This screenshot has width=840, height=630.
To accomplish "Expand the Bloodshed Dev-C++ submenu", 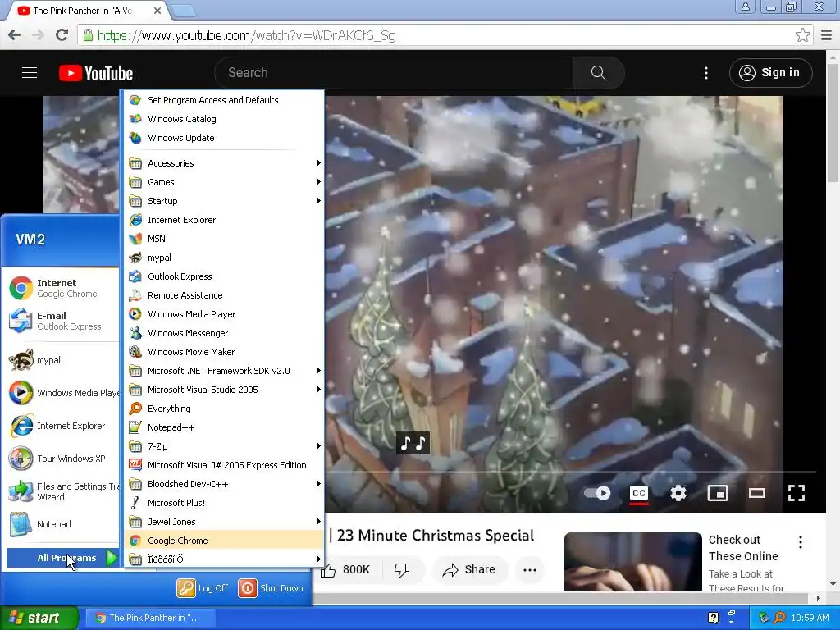I will click(x=224, y=484).
